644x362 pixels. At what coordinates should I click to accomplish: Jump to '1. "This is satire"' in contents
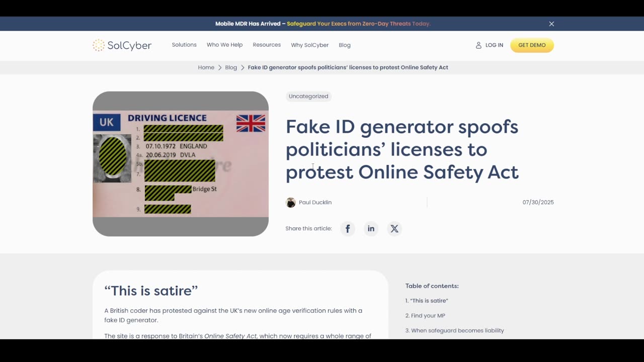[x=427, y=301]
